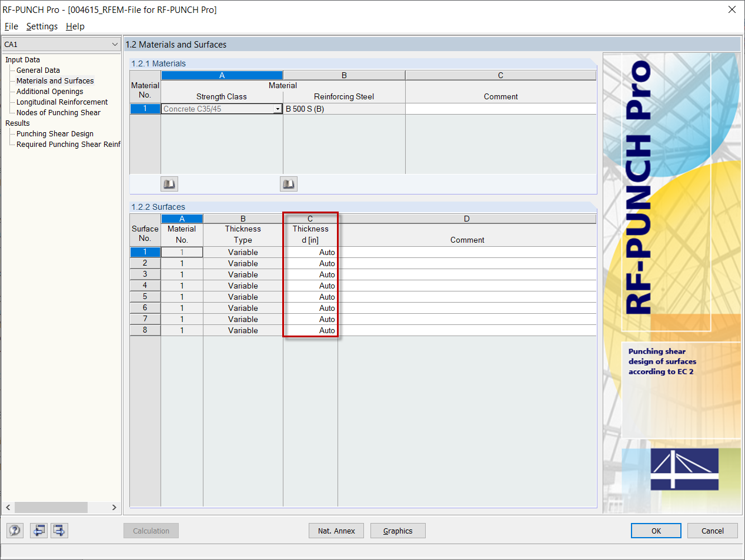
Task: Open the Concrete C35/45 strength class dropdown
Action: [x=278, y=108]
